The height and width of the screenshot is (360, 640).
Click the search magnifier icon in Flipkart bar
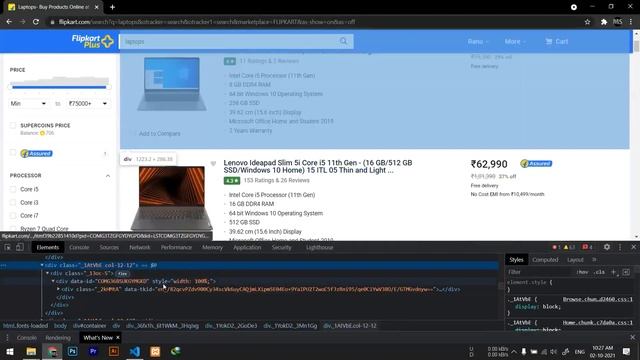[x=344, y=41]
